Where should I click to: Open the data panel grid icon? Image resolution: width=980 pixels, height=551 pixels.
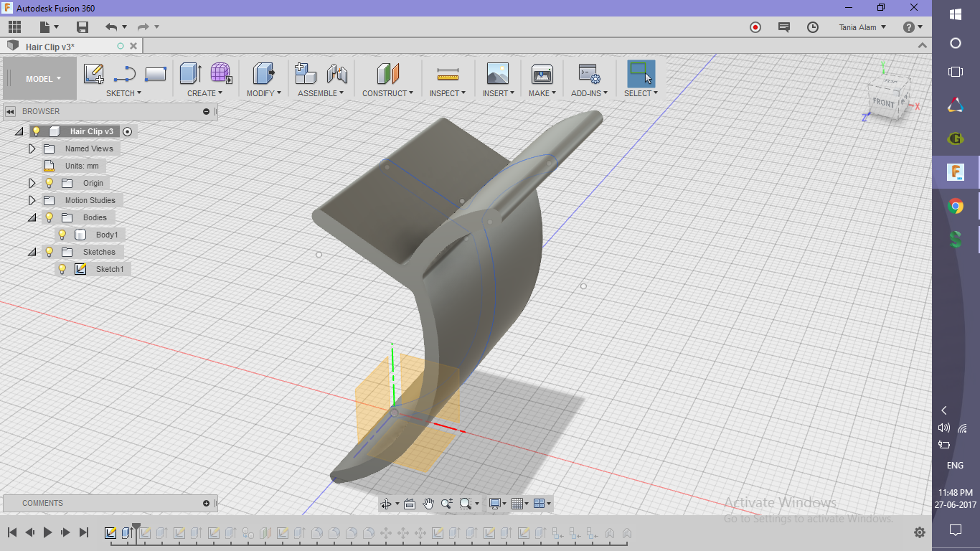click(x=14, y=27)
